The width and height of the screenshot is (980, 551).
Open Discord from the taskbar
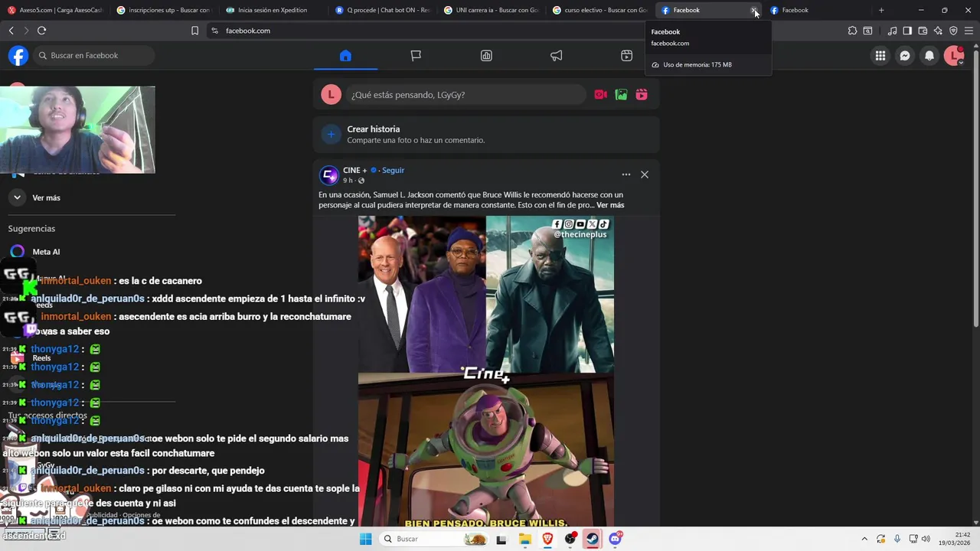pyautogui.click(x=615, y=539)
